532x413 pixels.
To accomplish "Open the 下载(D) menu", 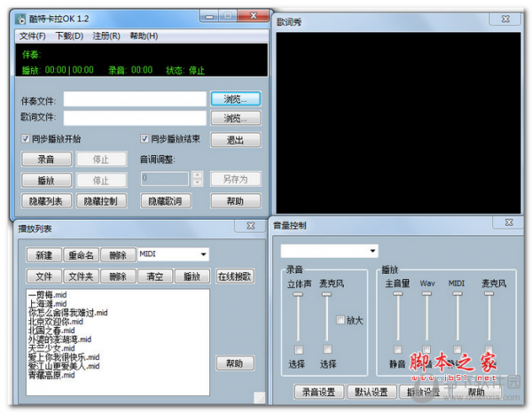I will click(x=69, y=36).
